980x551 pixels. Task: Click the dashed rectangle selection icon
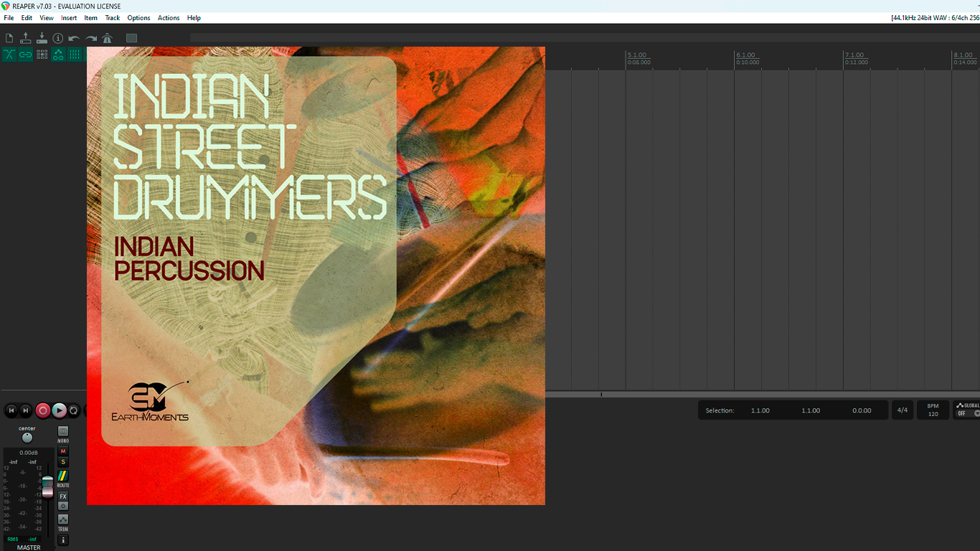click(x=131, y=38)
